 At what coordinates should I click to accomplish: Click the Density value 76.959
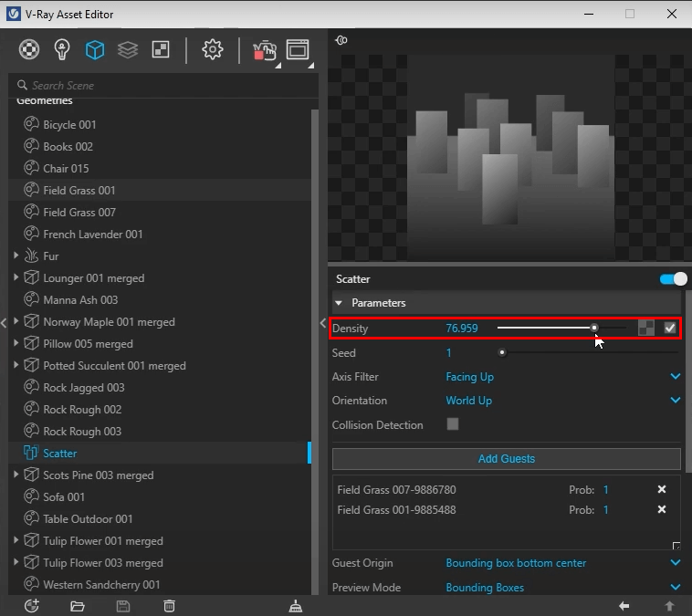pyautogui.click(x=462, y=329)
